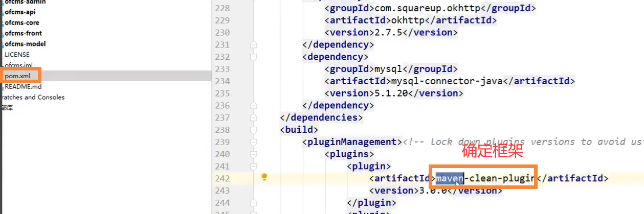Image resolution: width=644 pixels, height=214 pixels.
Task: Collapse the plugin block at line 241
Action: coord(253,167)
